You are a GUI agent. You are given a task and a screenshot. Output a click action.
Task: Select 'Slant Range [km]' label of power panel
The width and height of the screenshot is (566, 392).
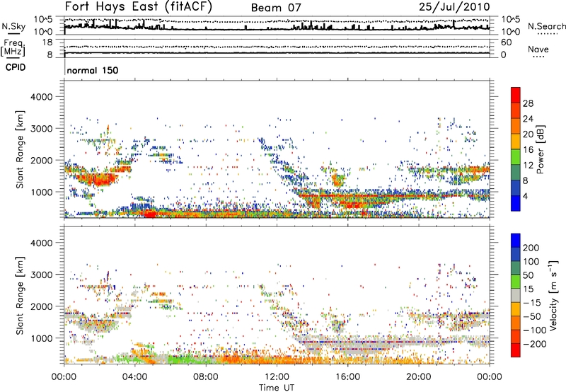click(x=20, y=149)
